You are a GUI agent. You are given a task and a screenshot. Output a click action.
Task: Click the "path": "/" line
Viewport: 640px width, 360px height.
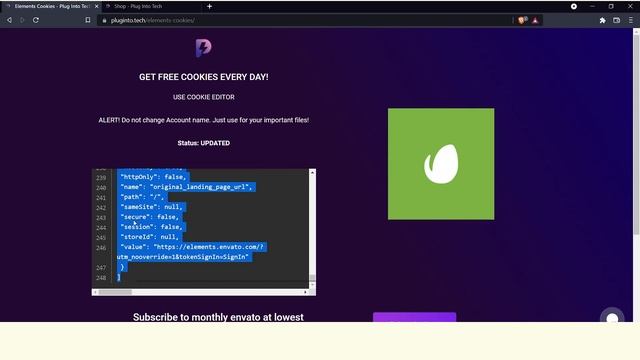pyautogui.click(x=142, y=197)
